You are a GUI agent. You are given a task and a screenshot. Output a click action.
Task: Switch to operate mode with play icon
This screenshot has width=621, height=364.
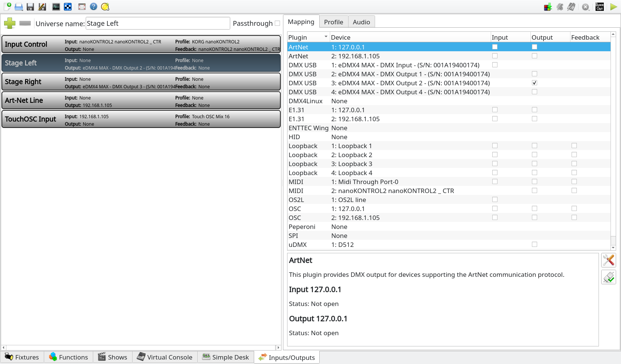(x=614, y=7)
